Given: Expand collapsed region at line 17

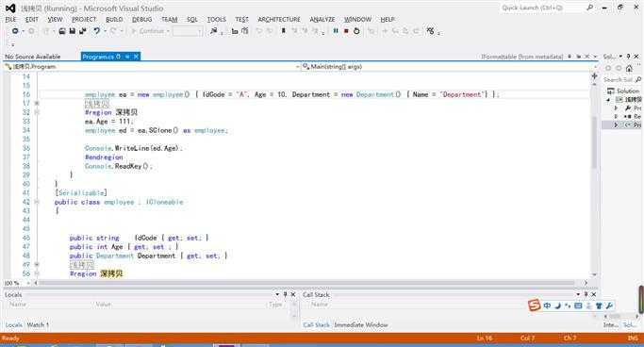Looking at the screenshot, I should point(37,103).
